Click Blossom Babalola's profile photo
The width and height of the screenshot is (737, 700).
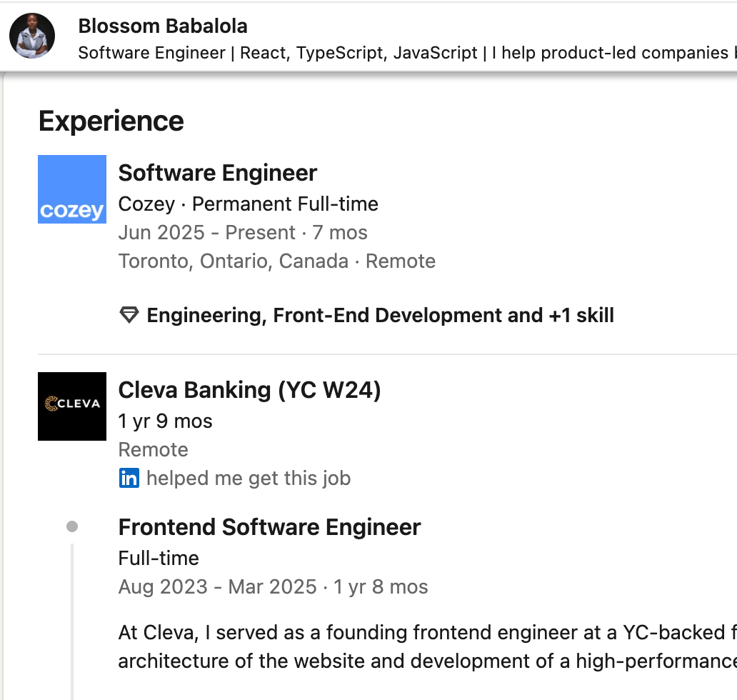[32, 36]
